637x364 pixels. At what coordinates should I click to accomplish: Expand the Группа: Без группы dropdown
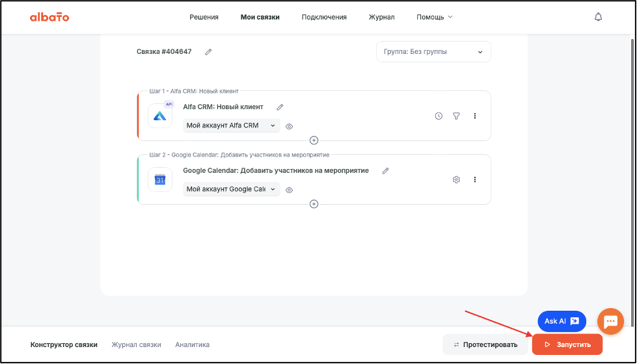(433, 52)
